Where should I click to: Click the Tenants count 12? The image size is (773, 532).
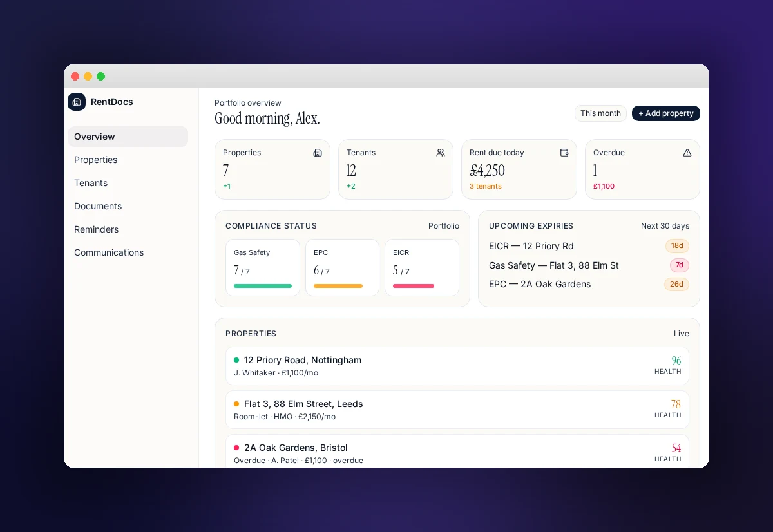click(x=351, y=171)
